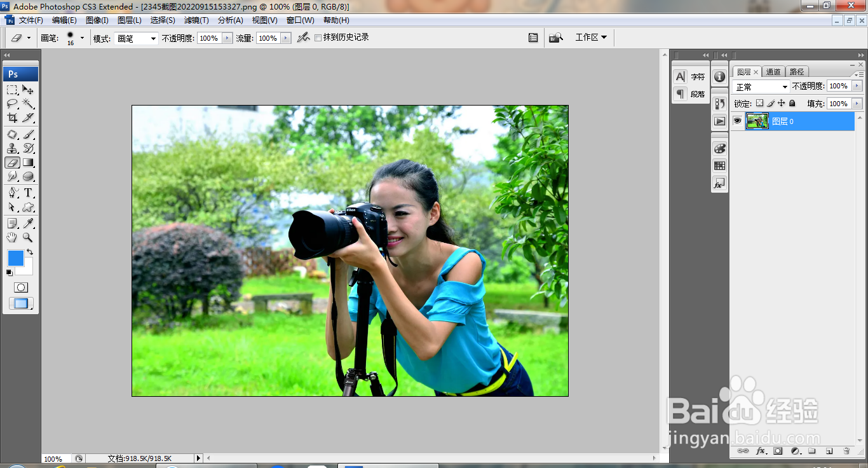Enable 抹到历史记录 checkbox

click(318, 38)
